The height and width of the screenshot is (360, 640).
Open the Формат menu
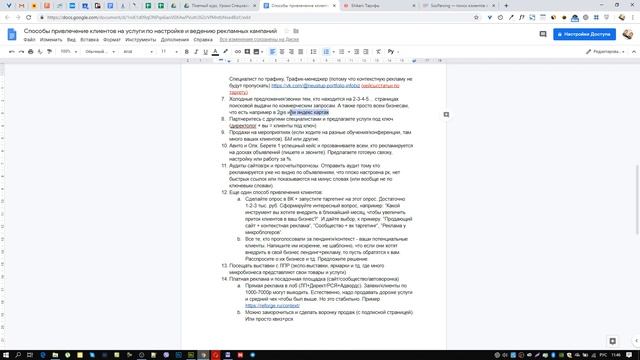coord(112,40)
